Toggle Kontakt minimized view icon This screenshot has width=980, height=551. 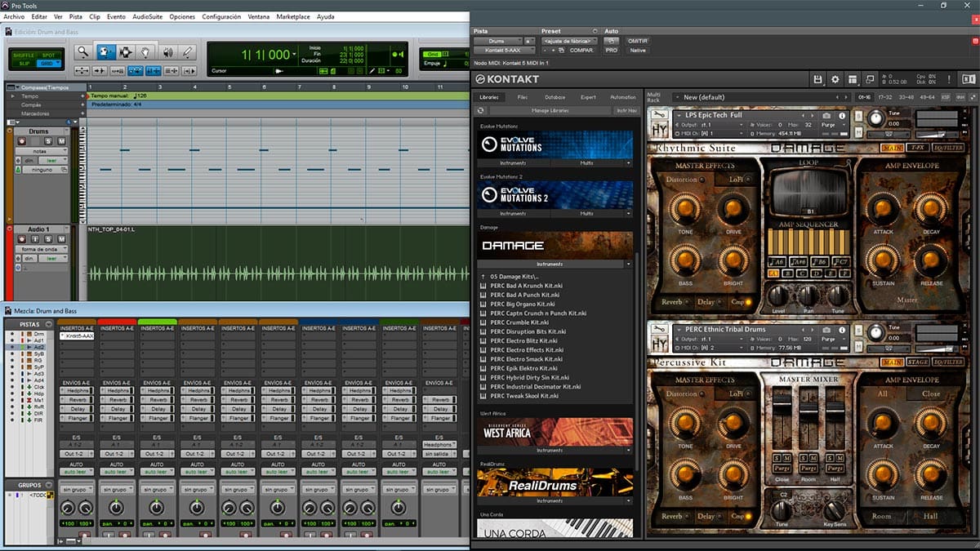point(870,79)
